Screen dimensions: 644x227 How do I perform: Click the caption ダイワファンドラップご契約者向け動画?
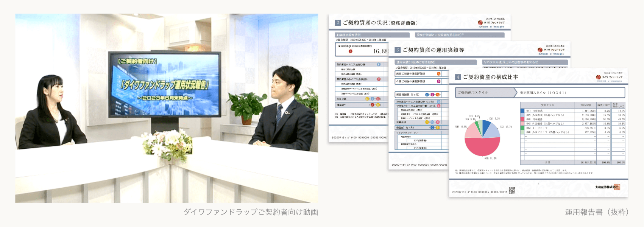251,212
